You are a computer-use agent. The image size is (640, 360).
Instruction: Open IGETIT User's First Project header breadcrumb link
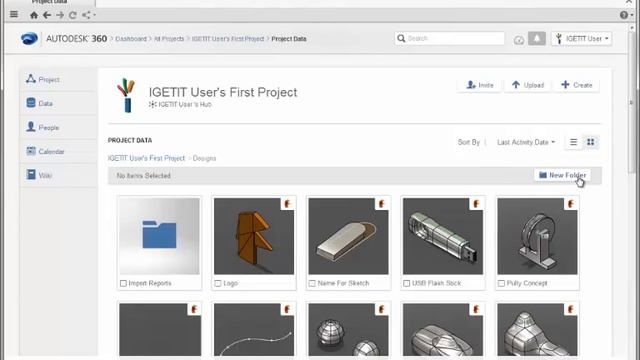[x=228, y=39]
